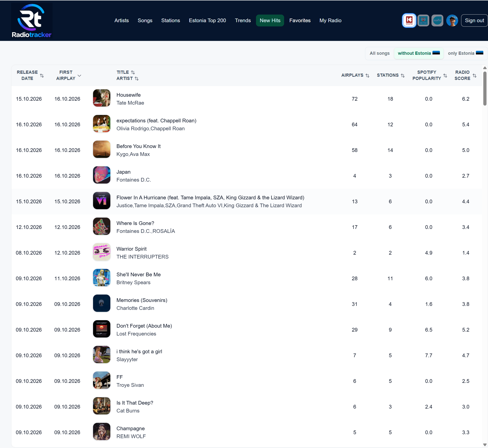488x448 pixels.
Task: Open Estonia Top 200 page
Action: [x=207, y=20]
